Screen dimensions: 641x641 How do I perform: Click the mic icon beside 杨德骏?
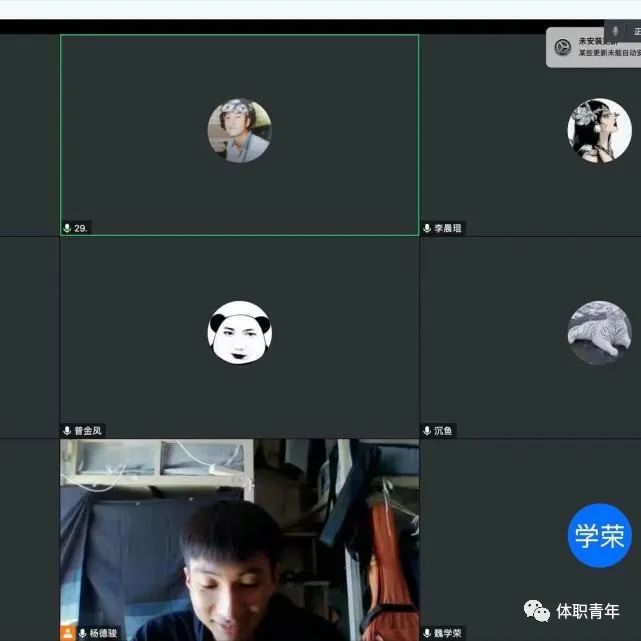[x=83, y=633]
